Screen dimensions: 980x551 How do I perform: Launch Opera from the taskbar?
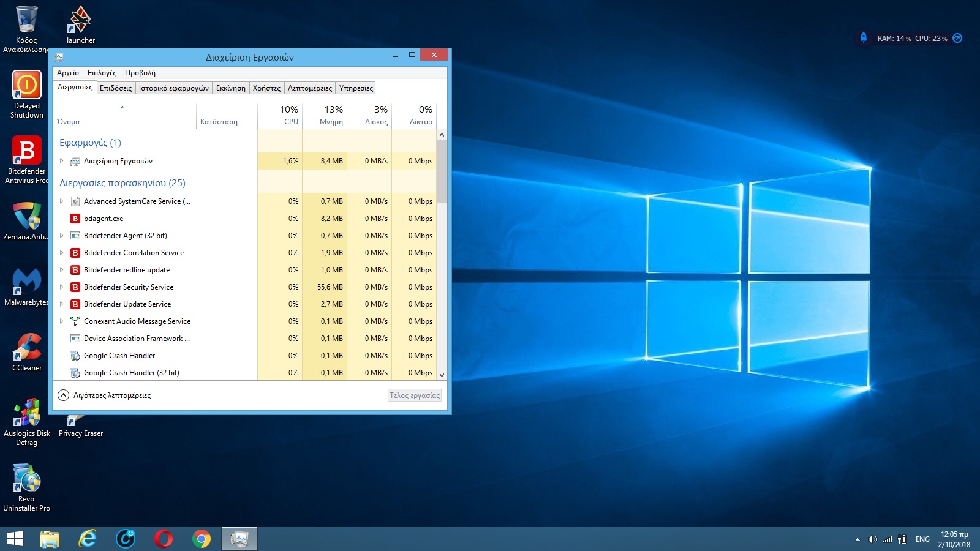pos(164,539)
